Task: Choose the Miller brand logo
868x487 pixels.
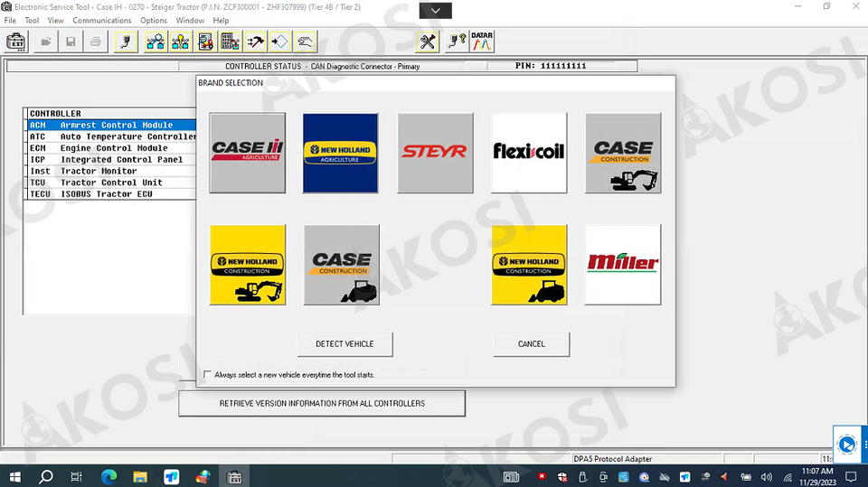Action: pyautogui.click(x=623, y=265)
